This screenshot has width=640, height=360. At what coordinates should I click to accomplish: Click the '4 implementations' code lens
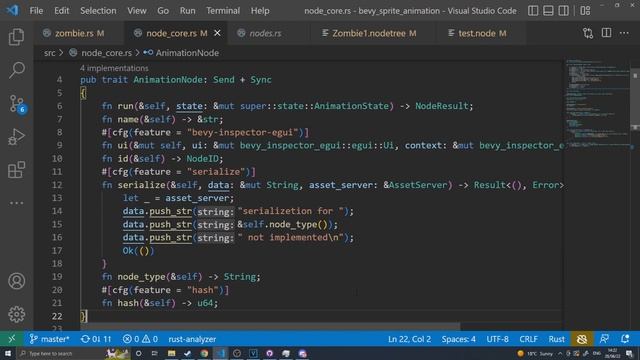point(114,68)
